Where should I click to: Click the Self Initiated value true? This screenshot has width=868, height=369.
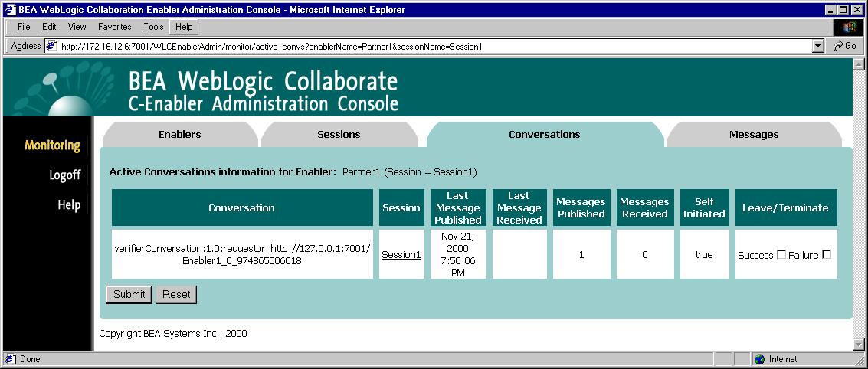[x=704, y=255]
